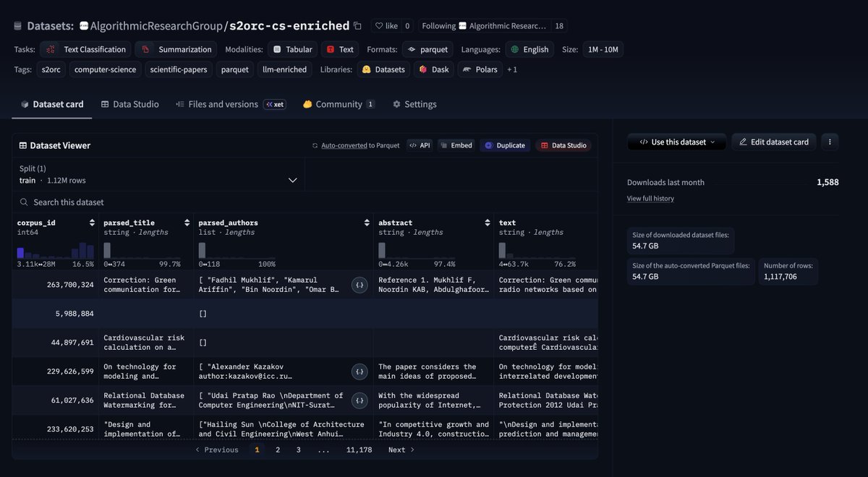Select the Datasets library tag
The width and height of the screenshot is (868, 477).
tap(383, 69)
